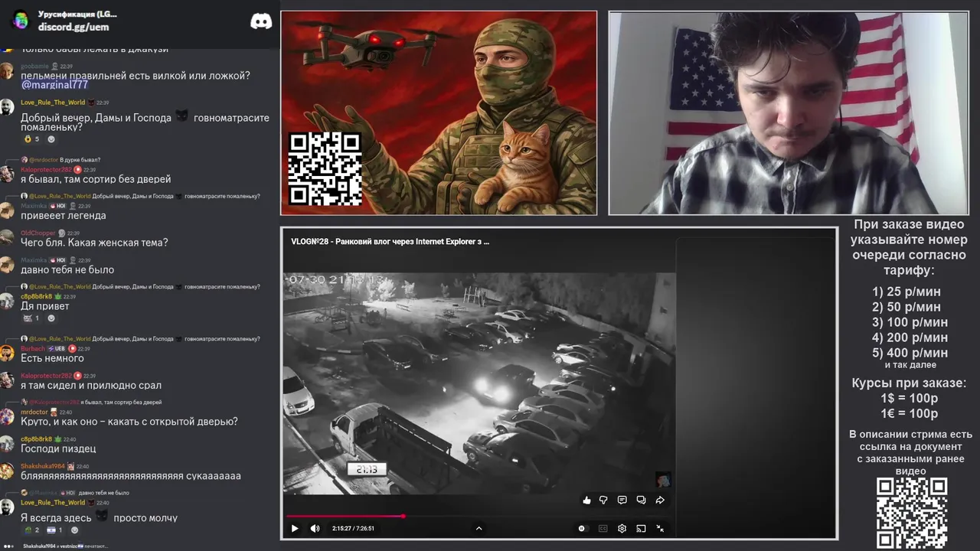Click the UEB server tag next to Burbach
980x551 pixels.
tap(57, 349)
